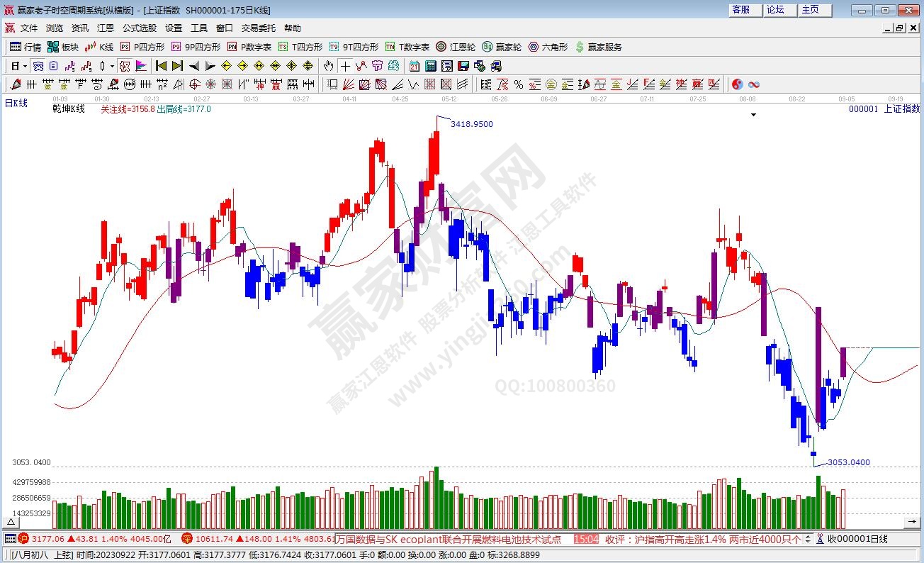The image size is (924, 563).
Task: Click the calculator icon in toolbar
Action: (430, 66)
